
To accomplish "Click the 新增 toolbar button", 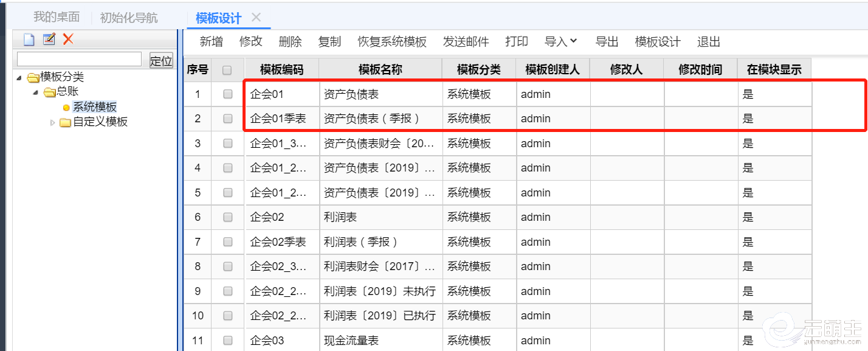I will (211, 41).
